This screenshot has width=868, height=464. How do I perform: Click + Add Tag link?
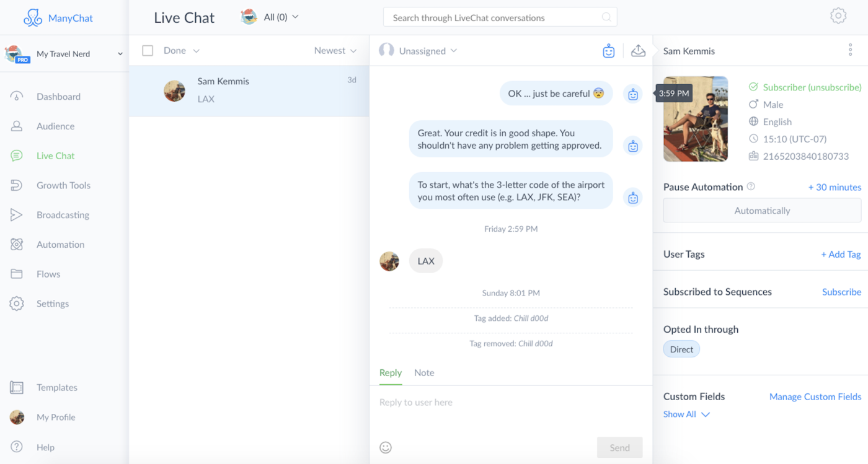pyautogui.click(x=841, y=255)
